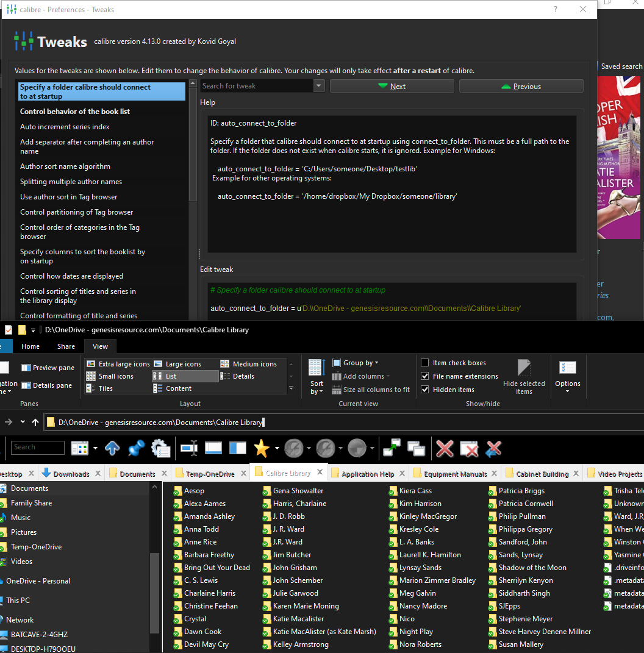The image size is (644, 653).
Task: Click the Explorer toolbar Search box
Action: (x=37, y=448)
